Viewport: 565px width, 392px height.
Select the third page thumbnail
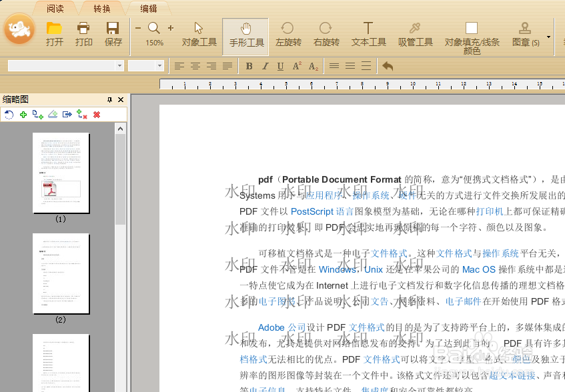[x=61, y=363]
